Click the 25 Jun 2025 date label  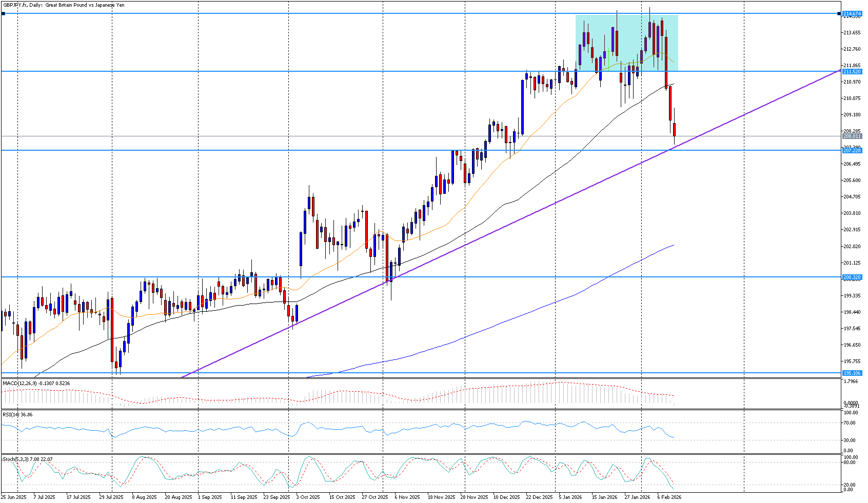[14, 497]
